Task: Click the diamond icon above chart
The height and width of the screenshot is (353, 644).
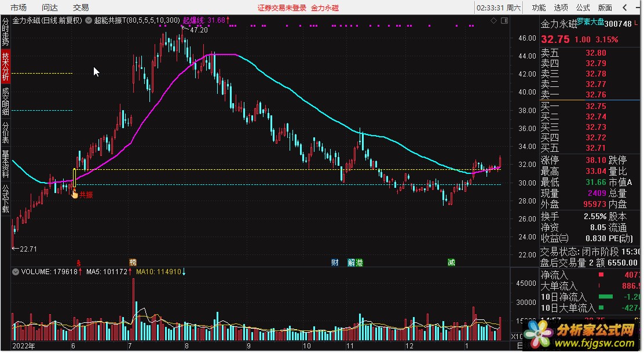Action: 493,20
